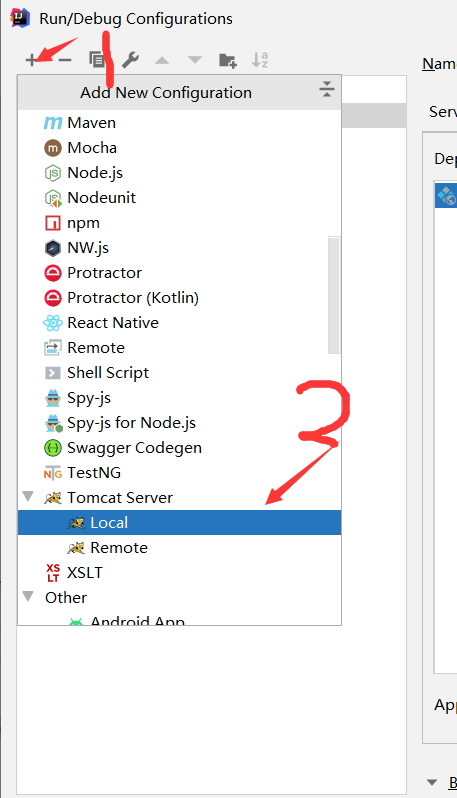This screenshot has width=457, height=798.
Task: Select Local under Tomcat Server
Action: click(179, 523)
